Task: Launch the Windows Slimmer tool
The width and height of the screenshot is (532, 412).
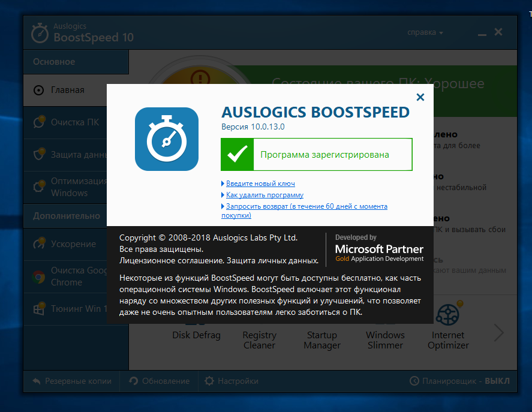Action: click(x=385, y=340)
